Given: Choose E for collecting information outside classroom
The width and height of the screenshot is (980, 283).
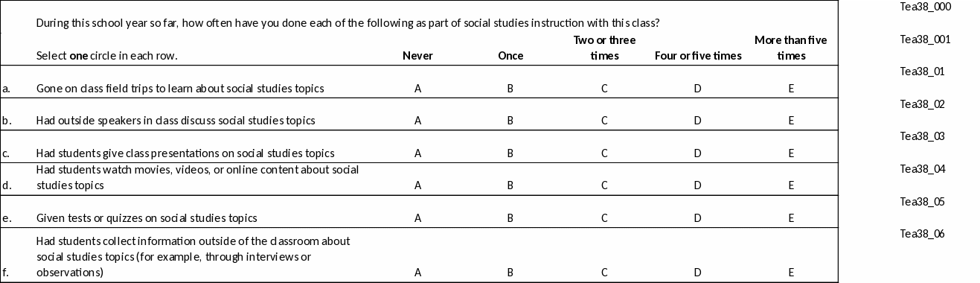Looking at the screenshot, I should (x=791, y=273).
